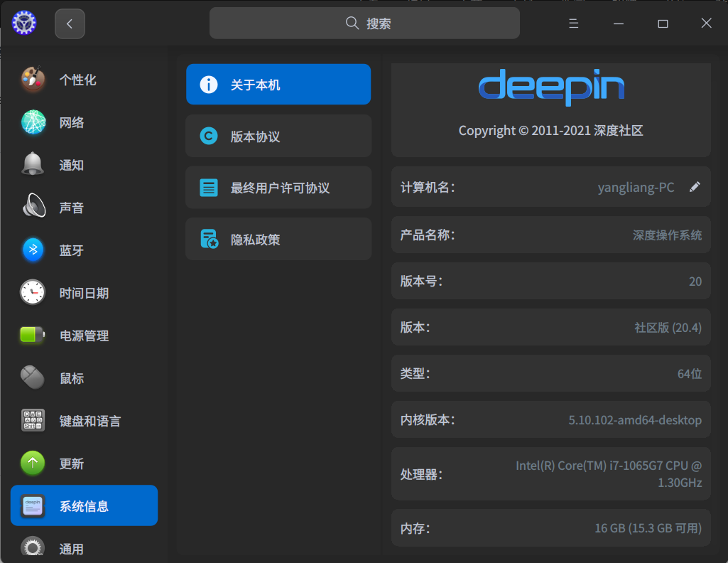Click the copyright icon of 版本协议
This screenshot has height=563, width=728.
(x=209, y=136)
